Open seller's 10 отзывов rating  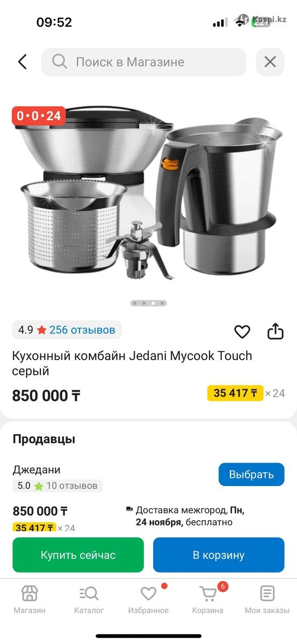[x=72, y=486]
